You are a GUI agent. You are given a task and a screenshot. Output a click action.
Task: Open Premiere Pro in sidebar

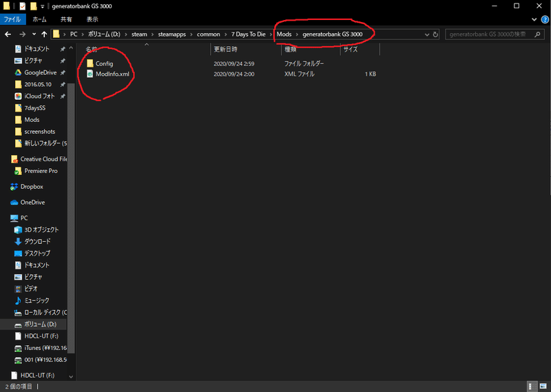tap(41, 171)
